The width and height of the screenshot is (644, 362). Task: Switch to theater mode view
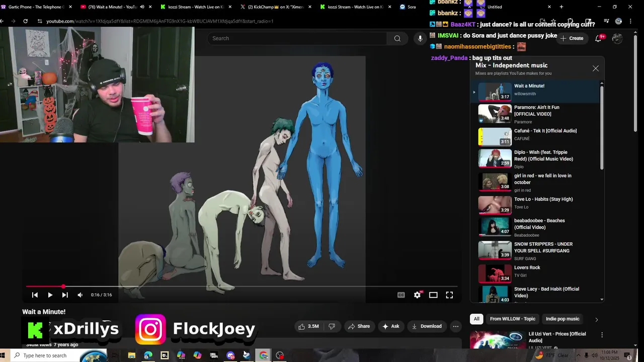click(x=433, y=295)
